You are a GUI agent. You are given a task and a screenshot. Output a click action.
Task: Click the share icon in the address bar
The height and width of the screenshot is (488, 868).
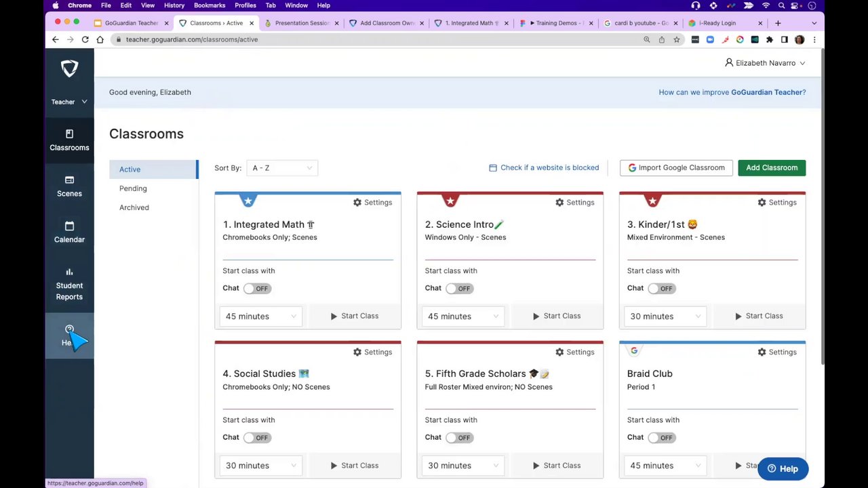point(661,39)
